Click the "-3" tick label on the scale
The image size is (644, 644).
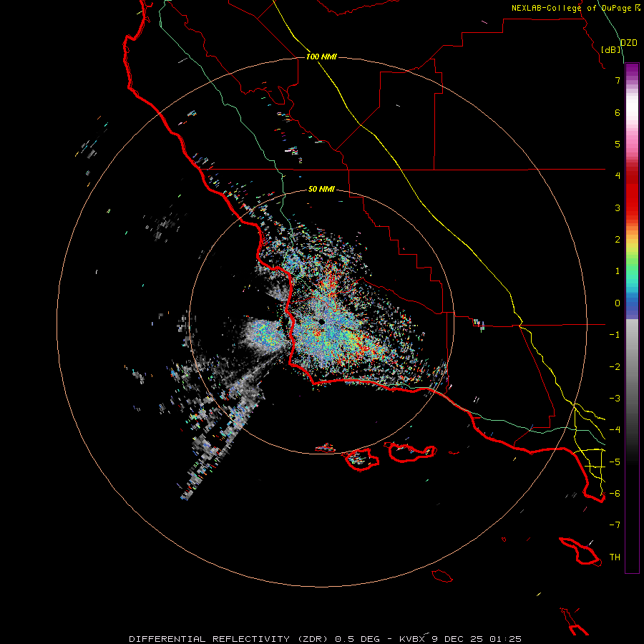pyautogui.click(x=615, y=399)
